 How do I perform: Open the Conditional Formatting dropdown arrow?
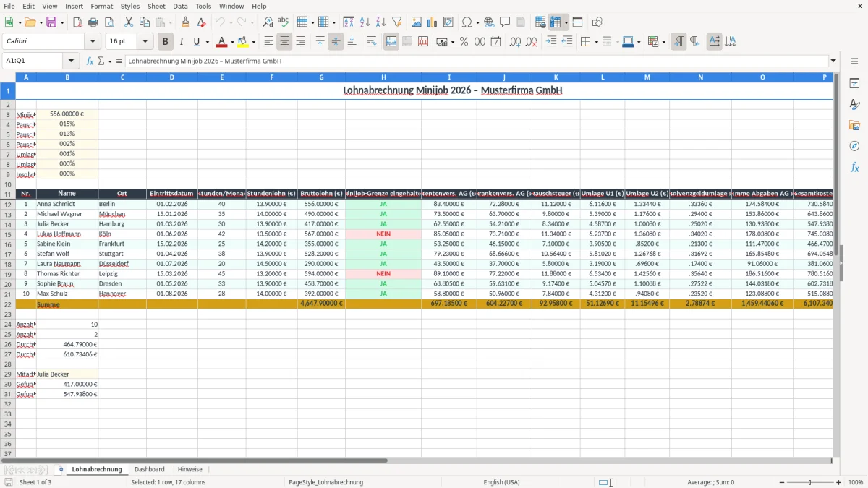coord(663,42)
